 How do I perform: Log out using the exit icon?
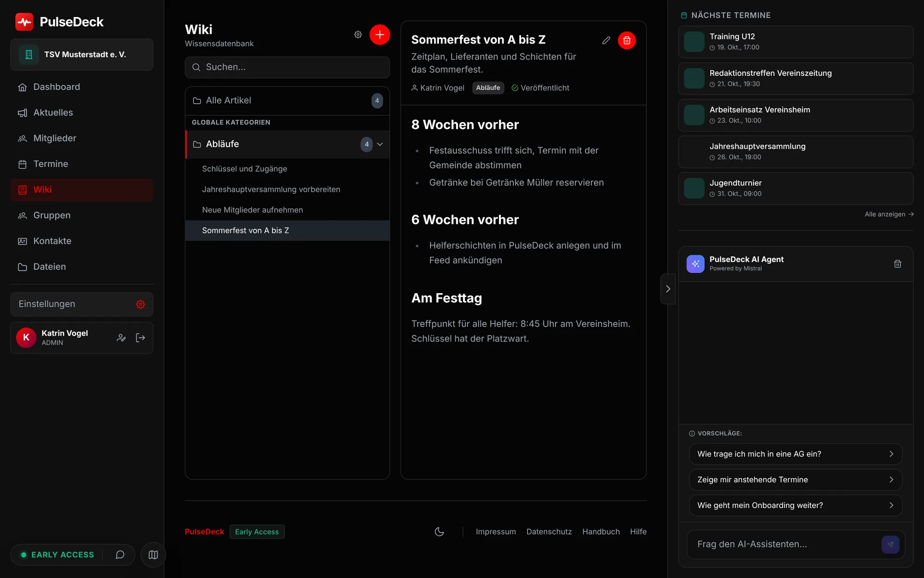[140, 338]
